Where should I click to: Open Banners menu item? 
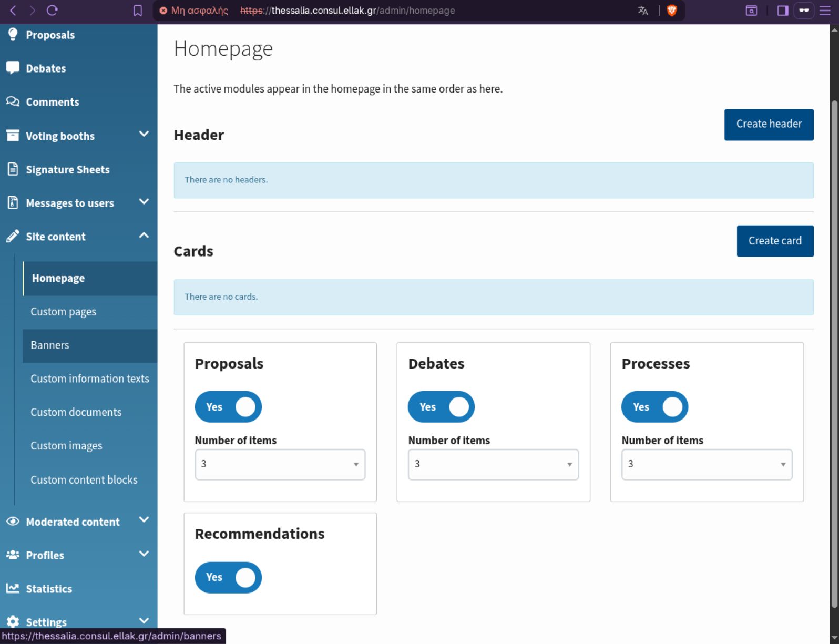pyautogui.click(x=90, y=345)
